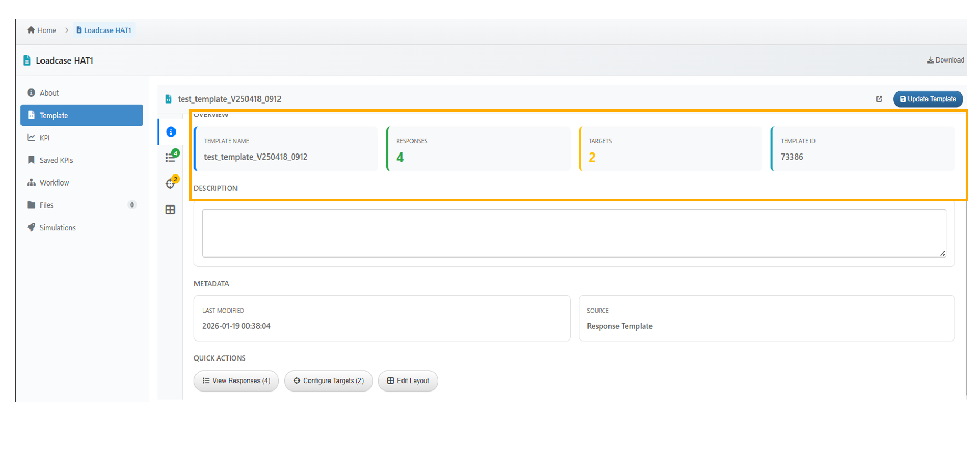Click the Home icon in breadcrumb

click(x=32, y=30)
